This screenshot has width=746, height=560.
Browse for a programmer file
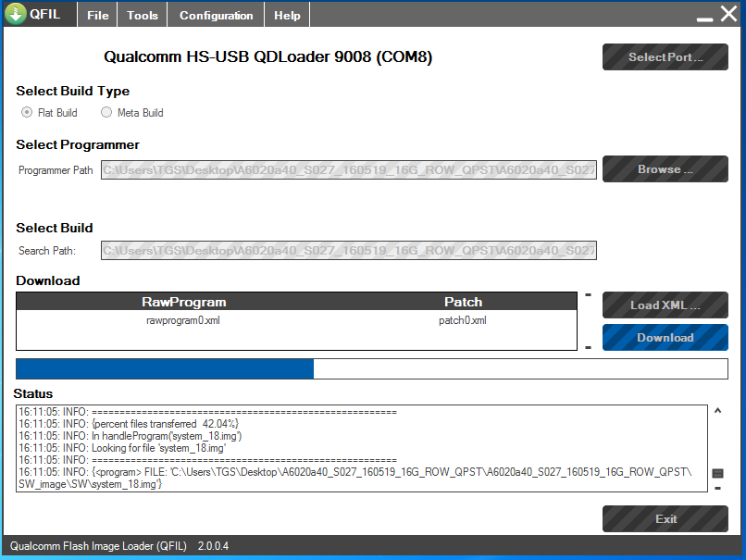665,168
